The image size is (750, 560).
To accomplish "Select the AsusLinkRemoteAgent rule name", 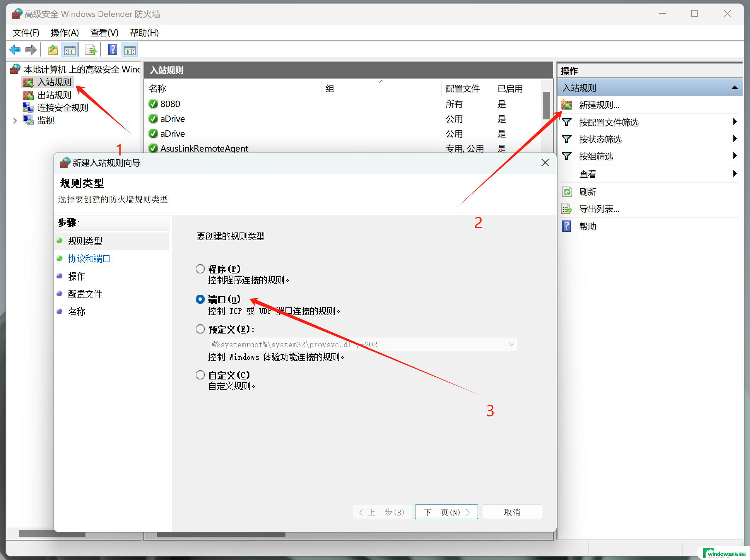I will point(204,148).
